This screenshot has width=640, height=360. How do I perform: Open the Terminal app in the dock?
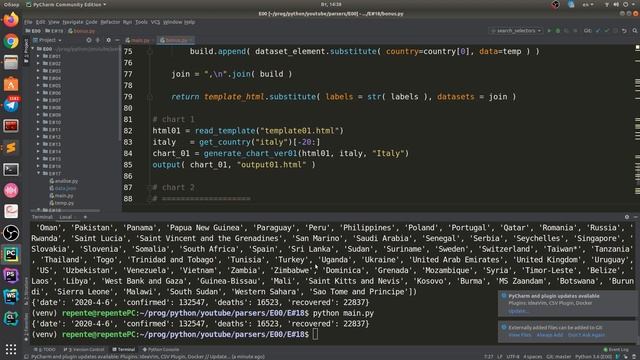(11, 169)
